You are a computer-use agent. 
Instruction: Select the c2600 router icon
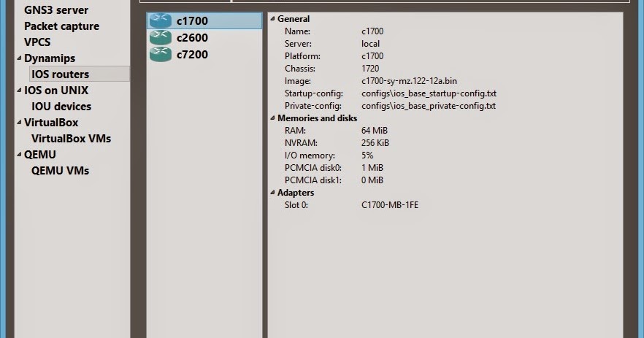coord(160,37)
